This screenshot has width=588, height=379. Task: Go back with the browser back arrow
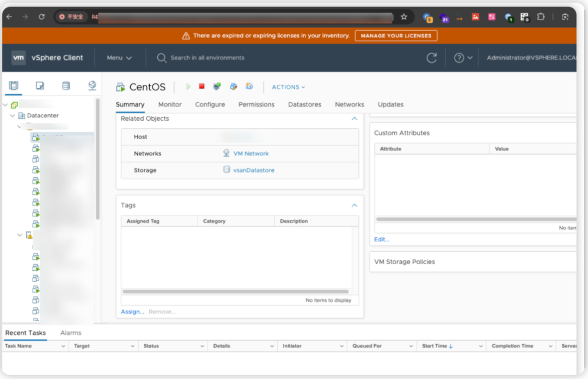[9, 17]
